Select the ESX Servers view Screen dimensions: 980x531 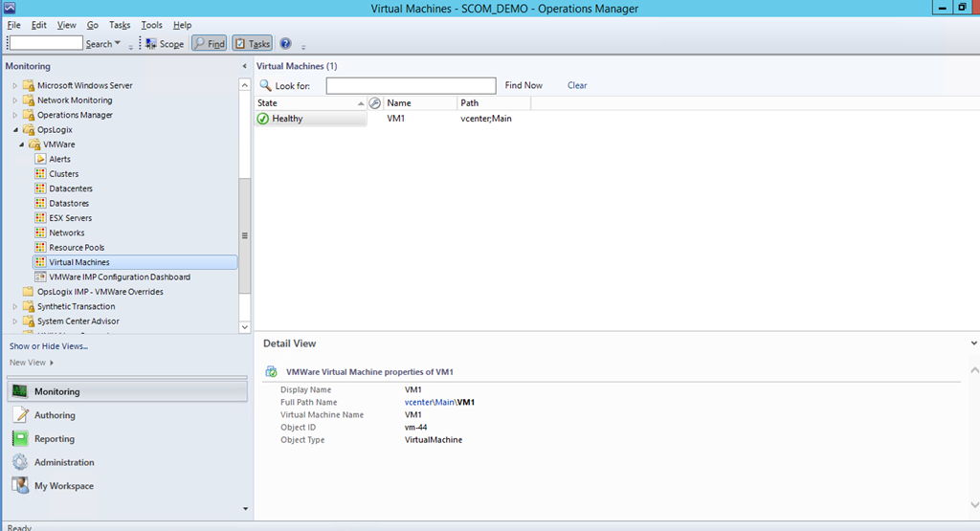(70, 218)
